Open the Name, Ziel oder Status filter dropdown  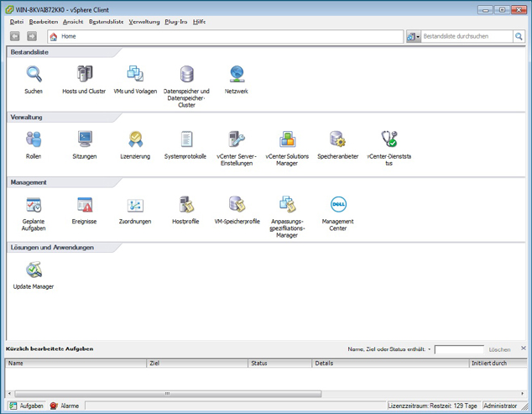[429, 349]
